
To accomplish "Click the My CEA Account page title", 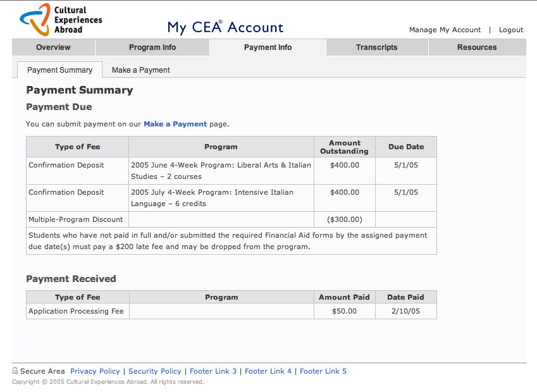I will 225,27.
